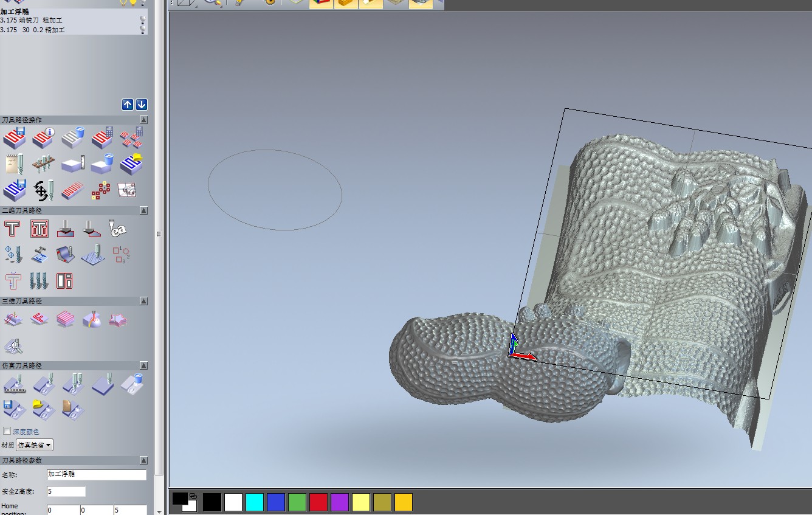The image size is (812, 515).
Task: Pick the cyan color swatch
Action: click(x=255, y=502)
